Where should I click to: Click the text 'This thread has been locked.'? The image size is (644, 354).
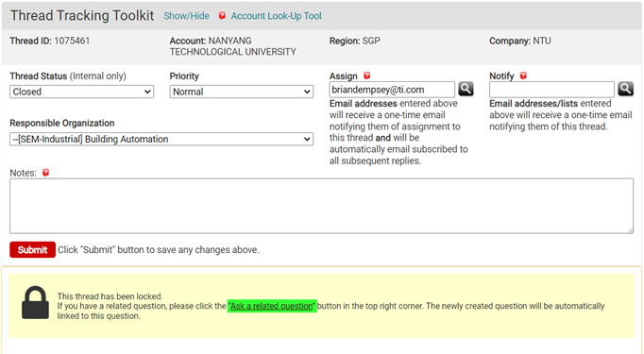point(110,296)
